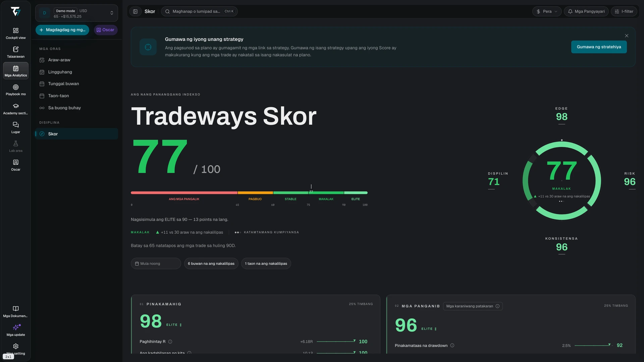Open Mga Pangyayari notifications
Screen dimensions: 644x362
click(x=586, y=11)
